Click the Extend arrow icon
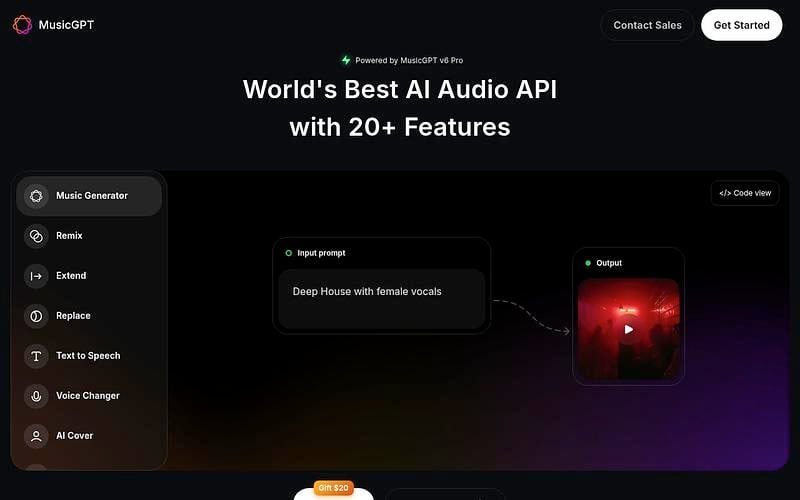This screenshot has width=800, height=500. point(36,276)
